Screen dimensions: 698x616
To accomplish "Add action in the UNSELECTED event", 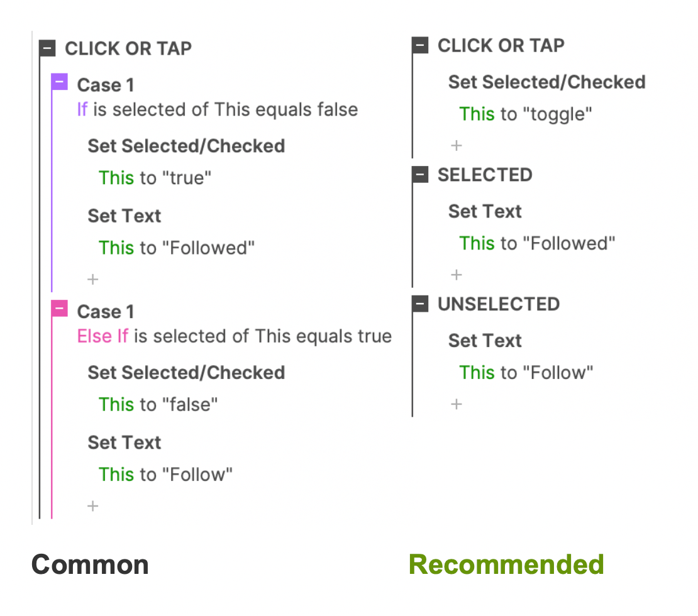I will coord(457,404).
